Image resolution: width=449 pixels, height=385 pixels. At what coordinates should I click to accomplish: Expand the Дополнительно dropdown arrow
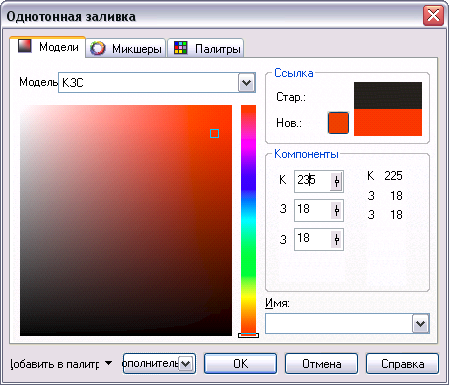tap(186, 363)
